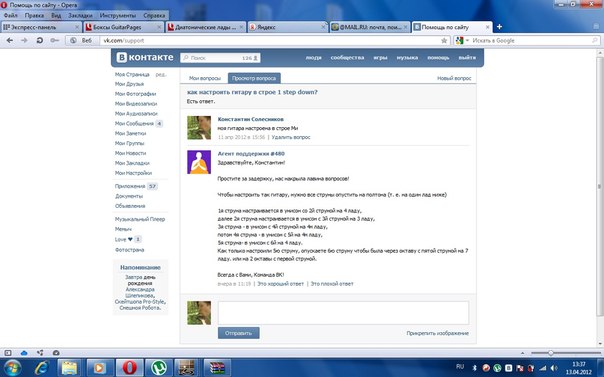Open the Правка menu
The width and height of the screenshot is (604, 377).
(34, 15)
